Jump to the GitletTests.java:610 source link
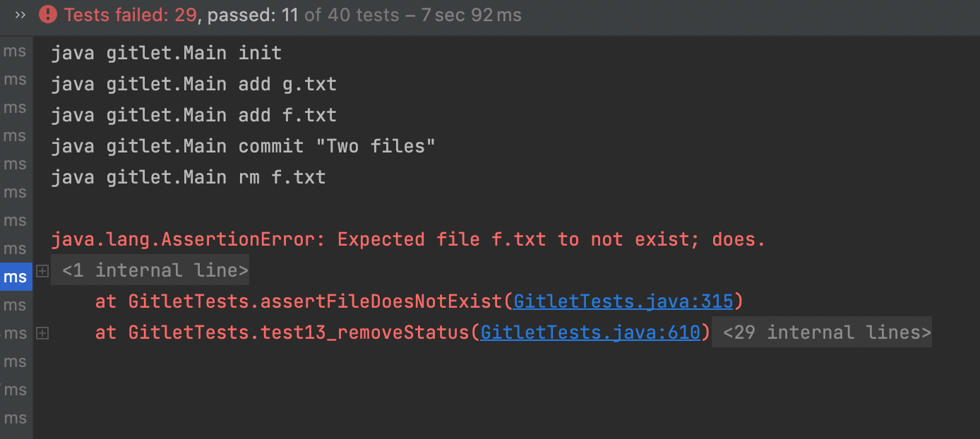The image size is (980, 439). click(x=590, y=333)
